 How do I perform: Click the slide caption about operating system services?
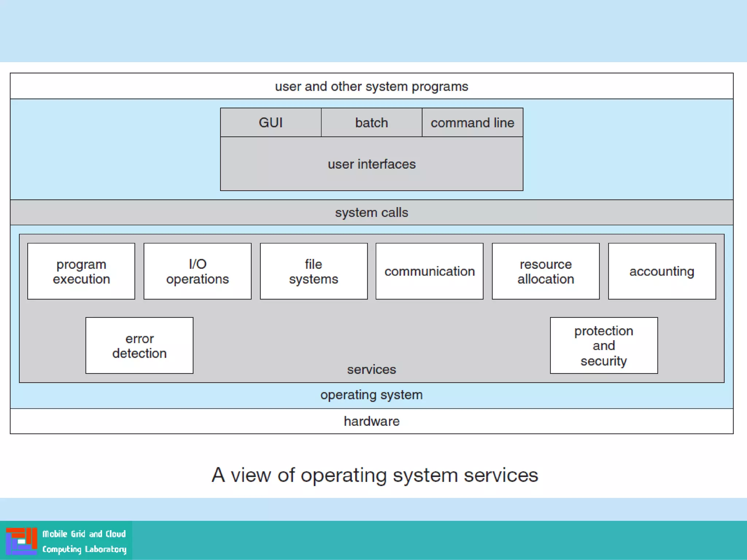coord(375,475)
